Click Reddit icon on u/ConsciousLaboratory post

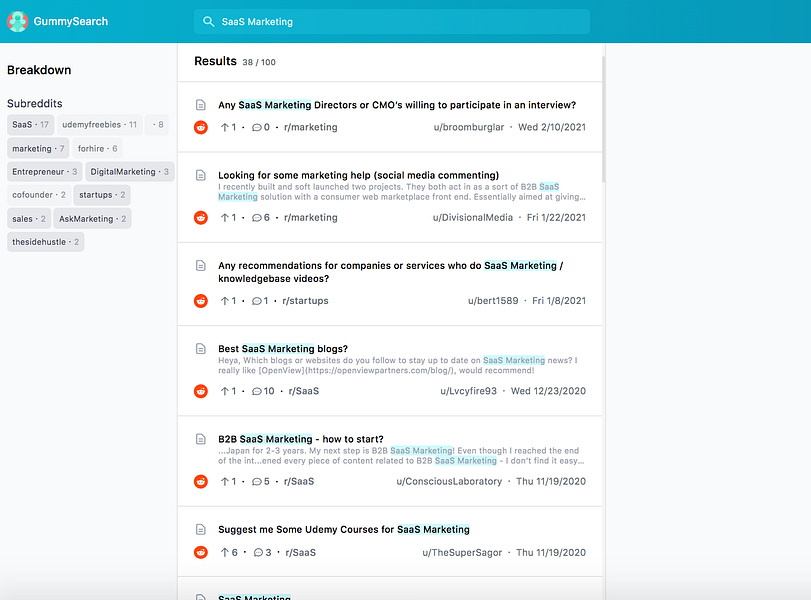(201, 482)
